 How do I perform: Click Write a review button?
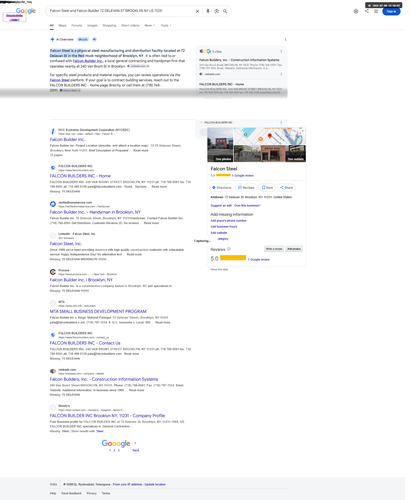274,249
